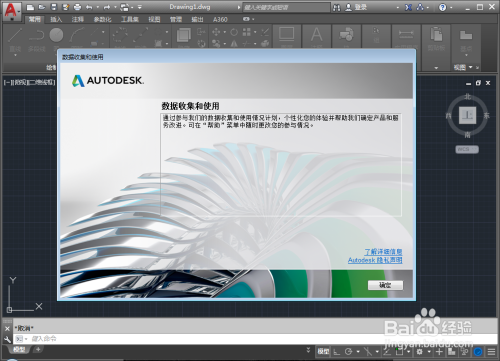Switch to the 插入 ribbon tab
This screenshot has height=361, width=500.
[56, 19]
